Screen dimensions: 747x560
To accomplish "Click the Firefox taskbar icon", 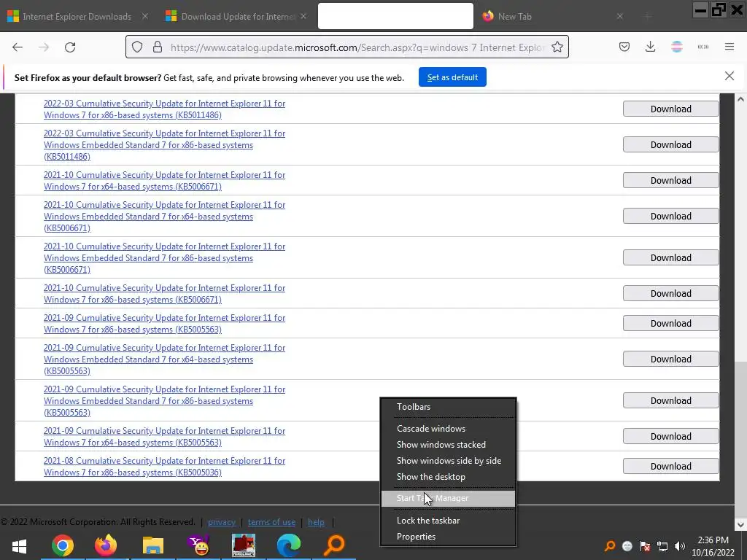I will pyautogui.click(x=106, y=545).
